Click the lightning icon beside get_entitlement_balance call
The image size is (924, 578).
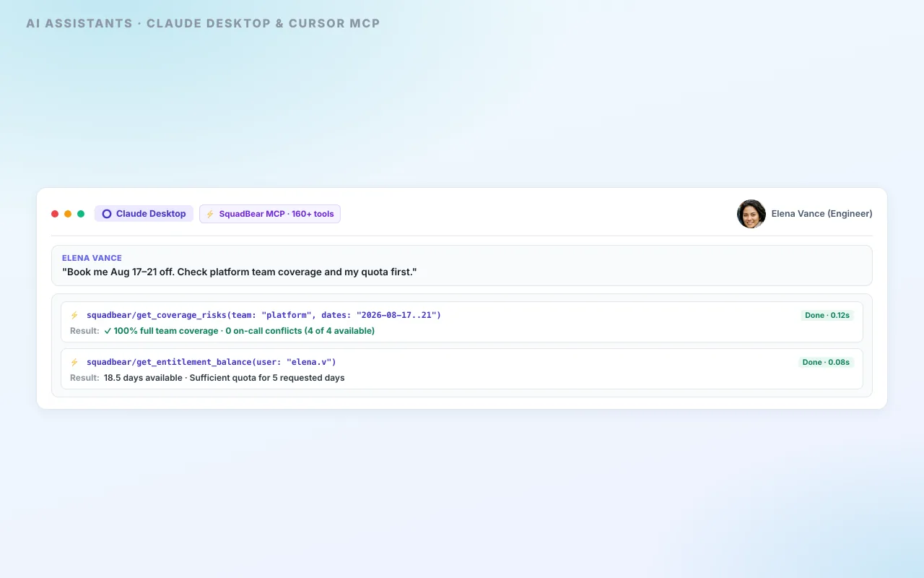point(74,362)
